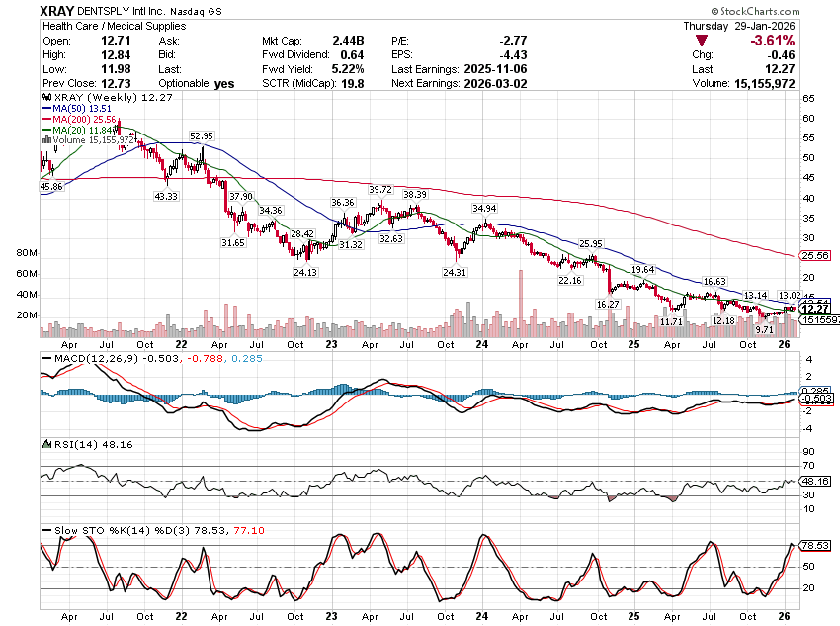Click the red down-triangle price change icon
840x626 pixels.
point(701,41)
